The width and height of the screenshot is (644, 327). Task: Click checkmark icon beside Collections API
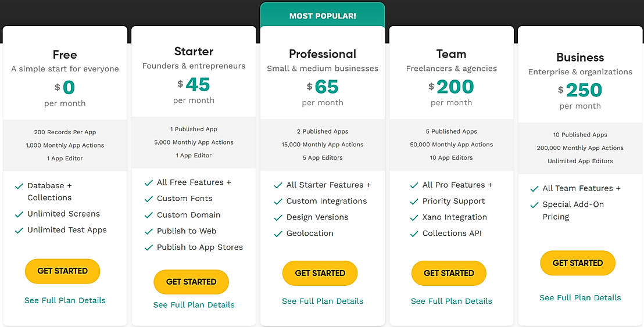coord(414,233)
